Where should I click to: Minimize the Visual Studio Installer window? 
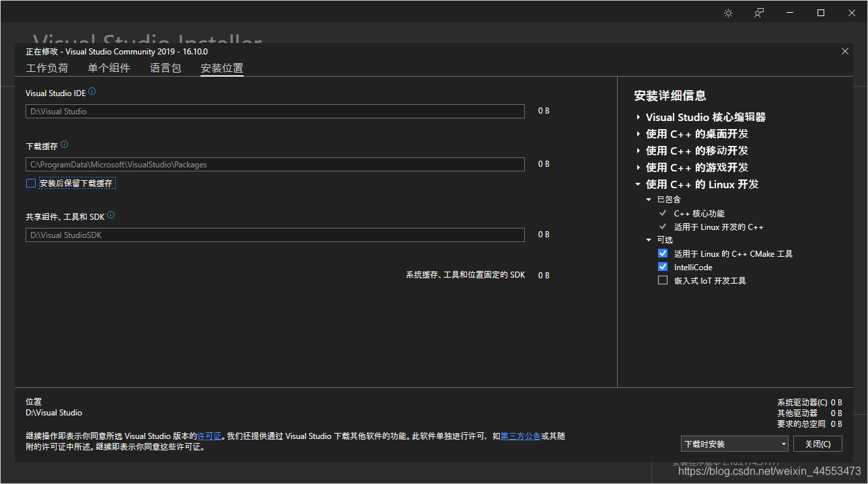(x=790, y=13)
